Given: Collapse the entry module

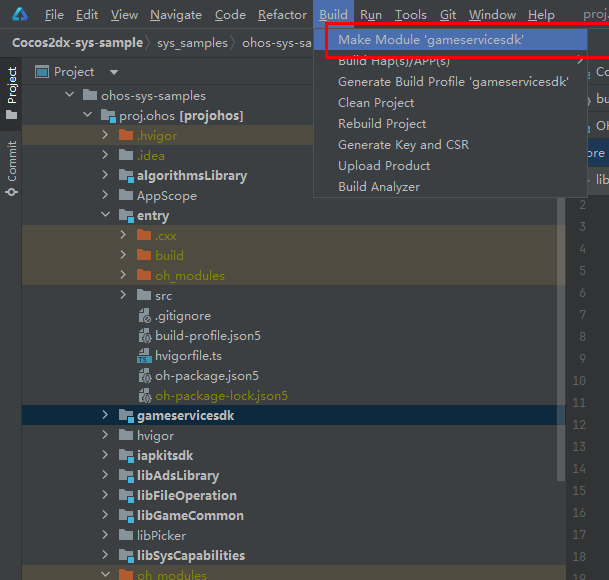Looking at the screenshot, I should click(x=105, y=214).
